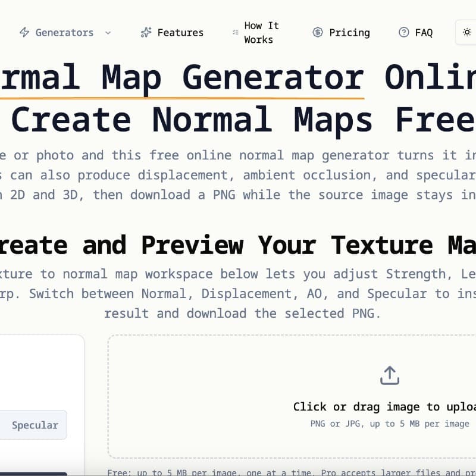Viewport: 476px width, 476px height.
Task: Open the Pricing page
Action: click(342, 33)
